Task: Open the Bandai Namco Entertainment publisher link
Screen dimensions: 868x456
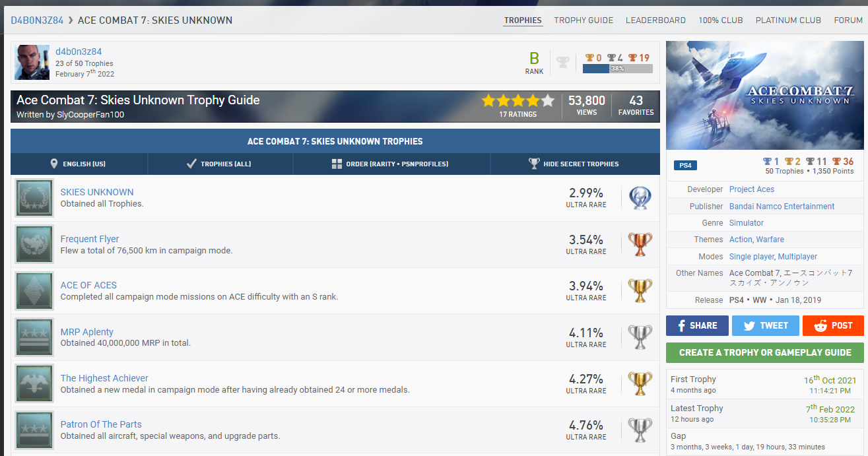Action: (782, 207)
